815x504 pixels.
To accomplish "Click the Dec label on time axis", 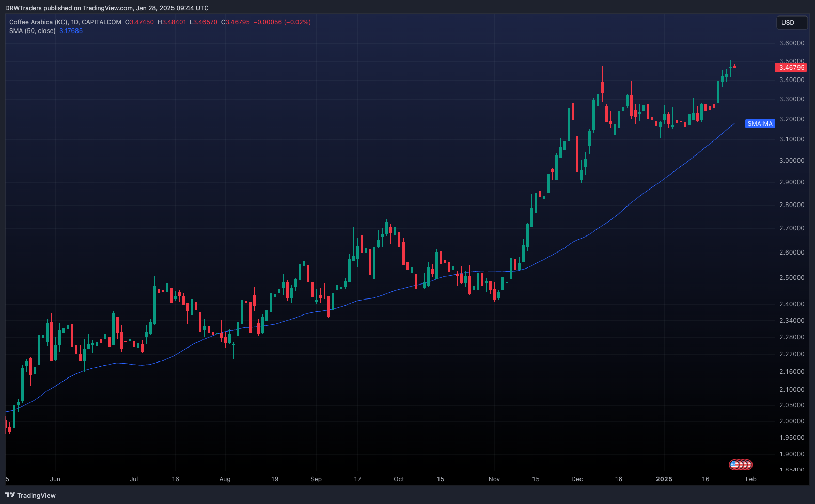I will click(x=577, y=479).
